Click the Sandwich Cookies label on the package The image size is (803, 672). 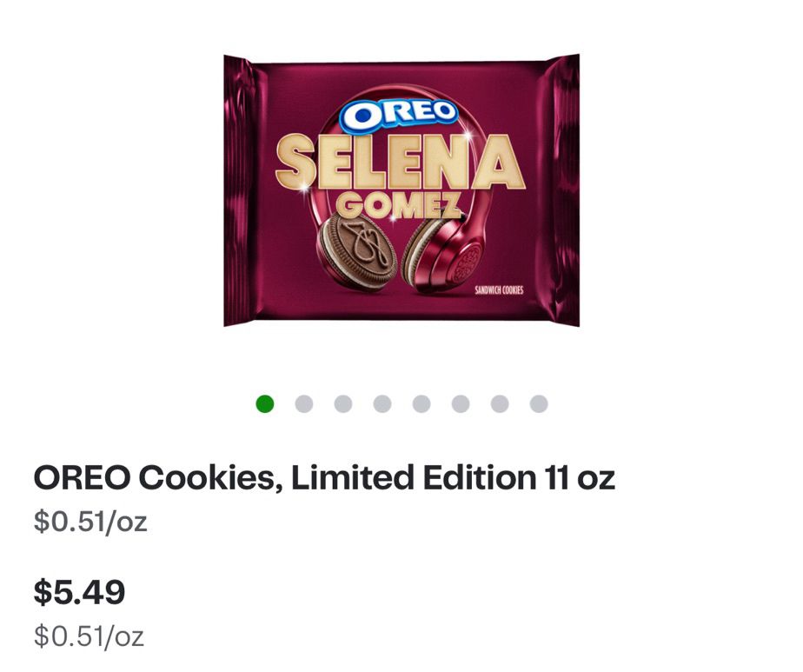coord(499,291)
